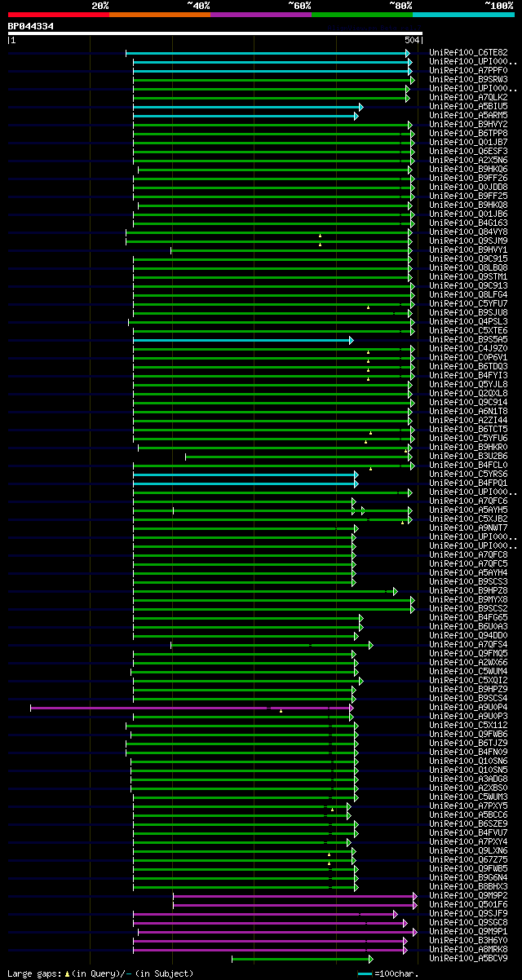Open hit UniRef100_A7QLK2
The image size is (522, 980).
(x=468, y=98)
